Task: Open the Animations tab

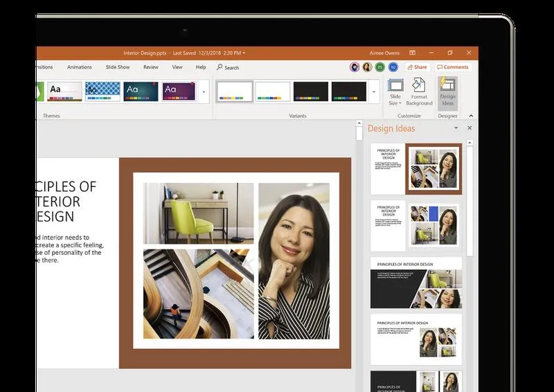Action: 80,66
